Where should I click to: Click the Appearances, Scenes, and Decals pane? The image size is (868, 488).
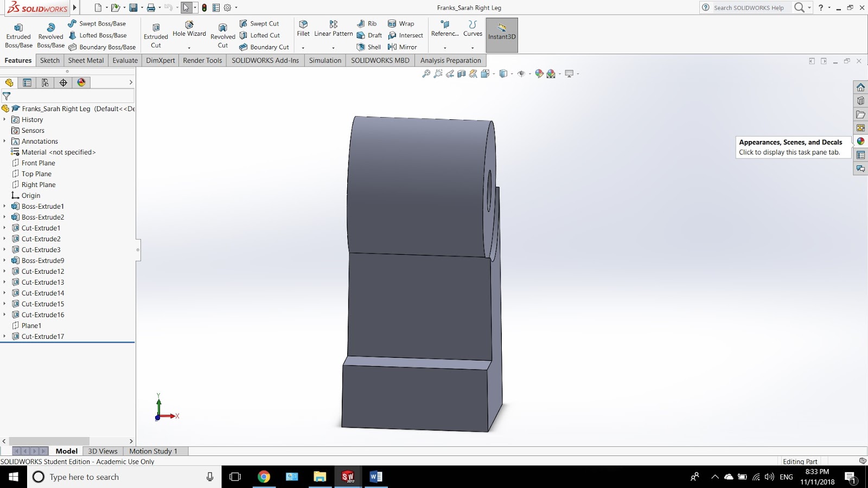coord(860,140)
